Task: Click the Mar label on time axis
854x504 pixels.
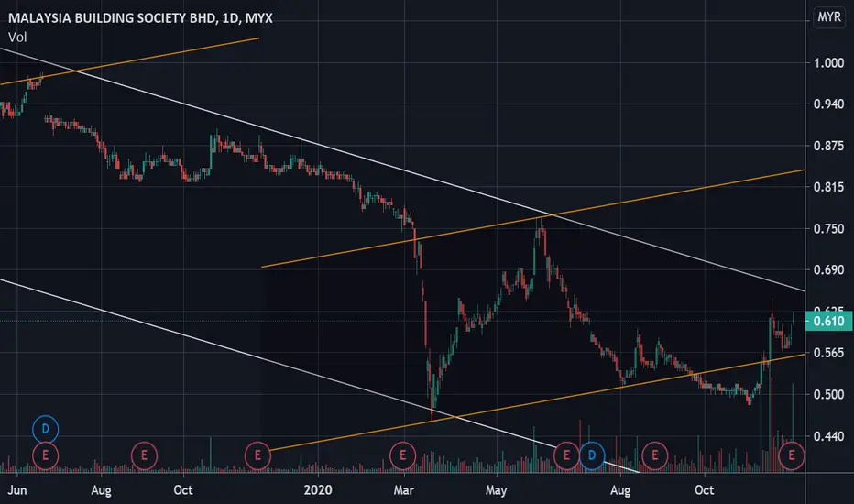Action: (x=403, y=490)
